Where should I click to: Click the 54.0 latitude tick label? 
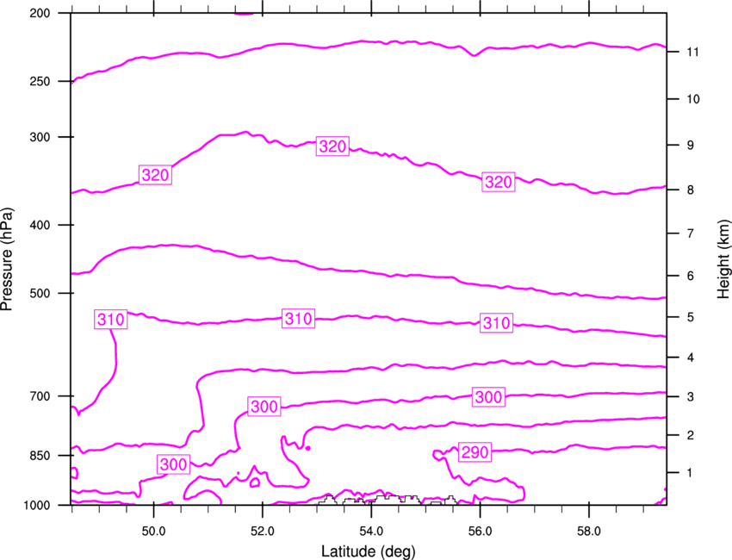click(371, 532)
